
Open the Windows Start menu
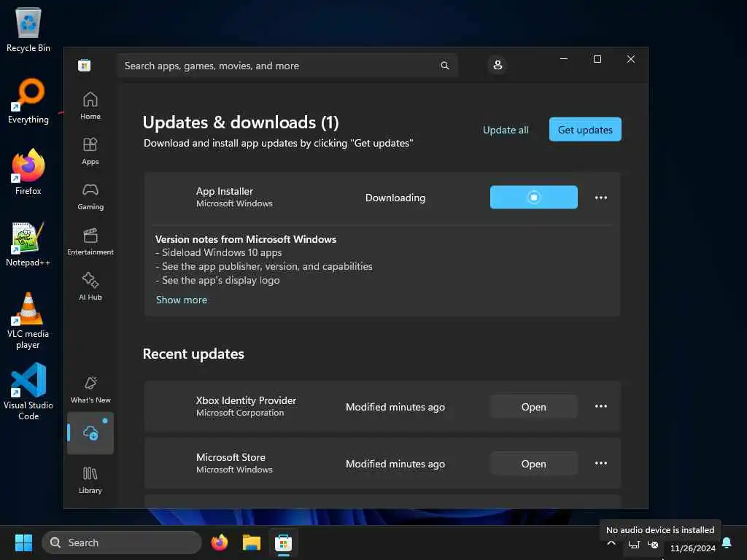click(23, 542)
